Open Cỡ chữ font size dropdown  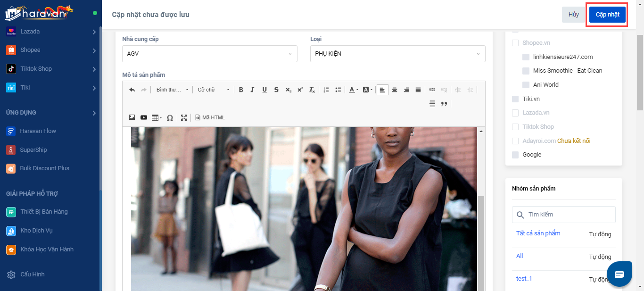coord(214,90)
